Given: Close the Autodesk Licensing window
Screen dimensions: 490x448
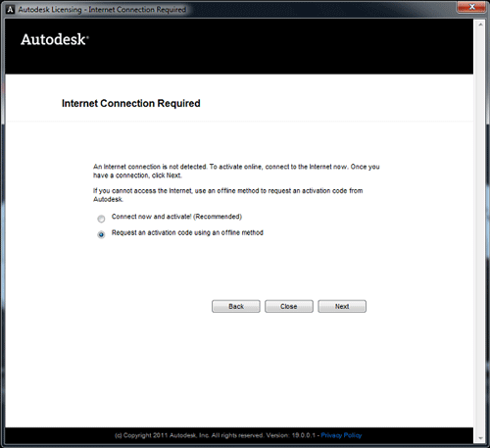Looking at the screenshot, I should (x=471, y=7).
